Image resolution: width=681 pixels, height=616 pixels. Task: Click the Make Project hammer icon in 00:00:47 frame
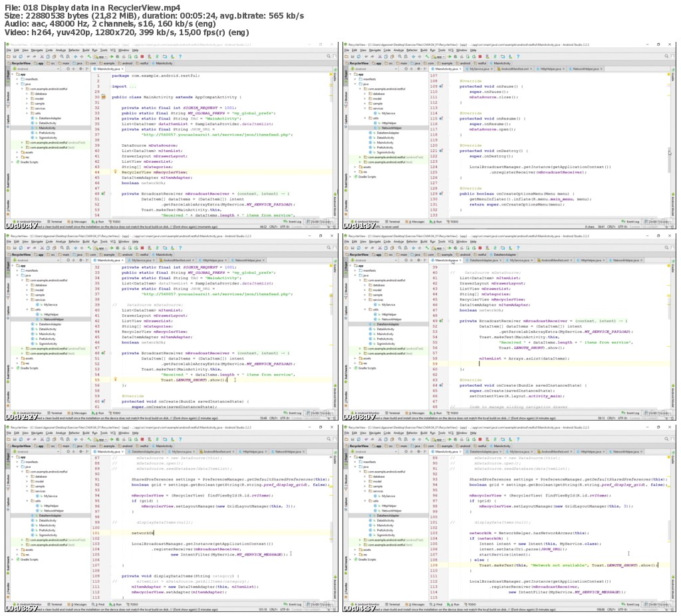pyautogui.click(x=89, y=56)
